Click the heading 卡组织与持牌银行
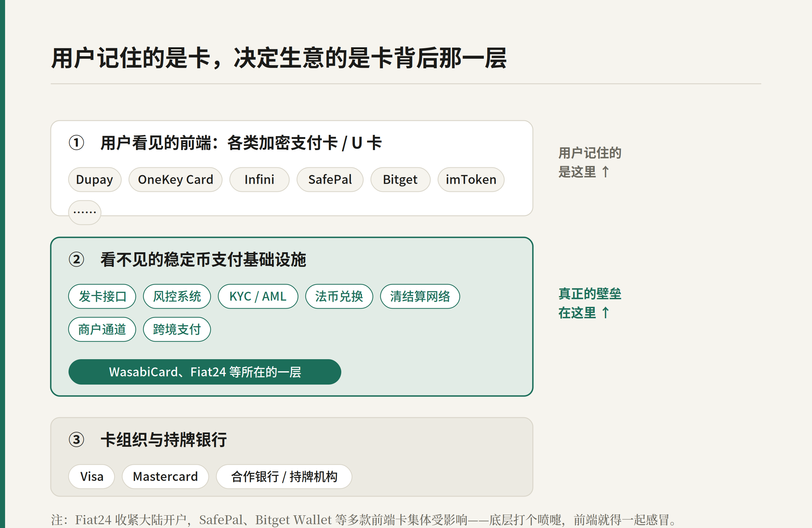This screenshot has height=528, width=812. point(163,439)
